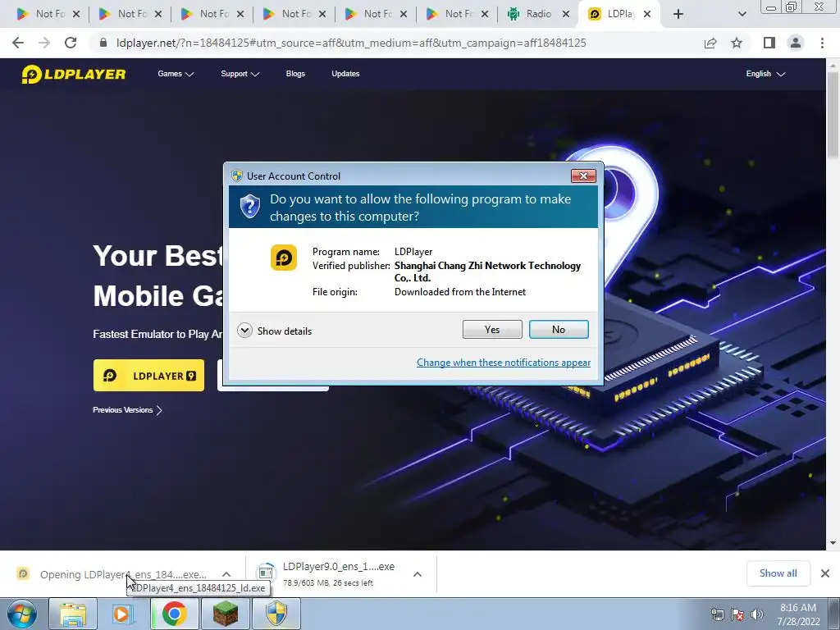840x630 pixels.
Task: Expand Show details in UAC dialog
Action: 274,331
